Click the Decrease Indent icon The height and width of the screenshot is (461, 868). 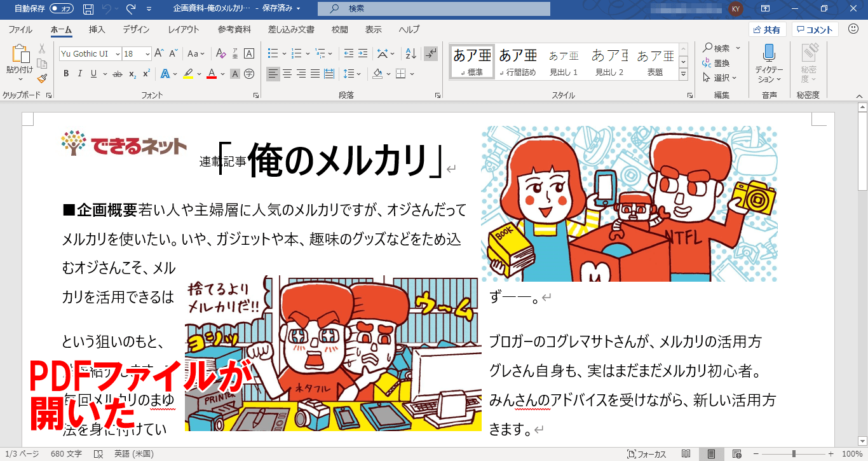[348, 53]
